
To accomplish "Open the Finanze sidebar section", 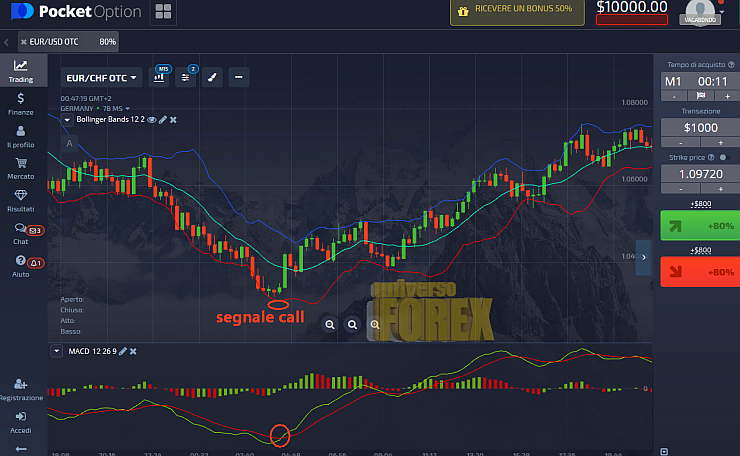I will pos(21,104).
